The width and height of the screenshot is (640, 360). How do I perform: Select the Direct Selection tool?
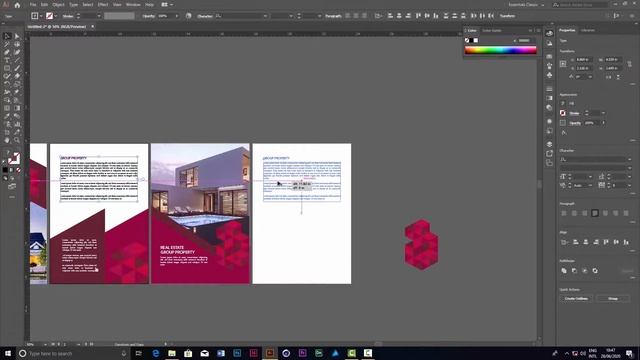tap(17, 36)
